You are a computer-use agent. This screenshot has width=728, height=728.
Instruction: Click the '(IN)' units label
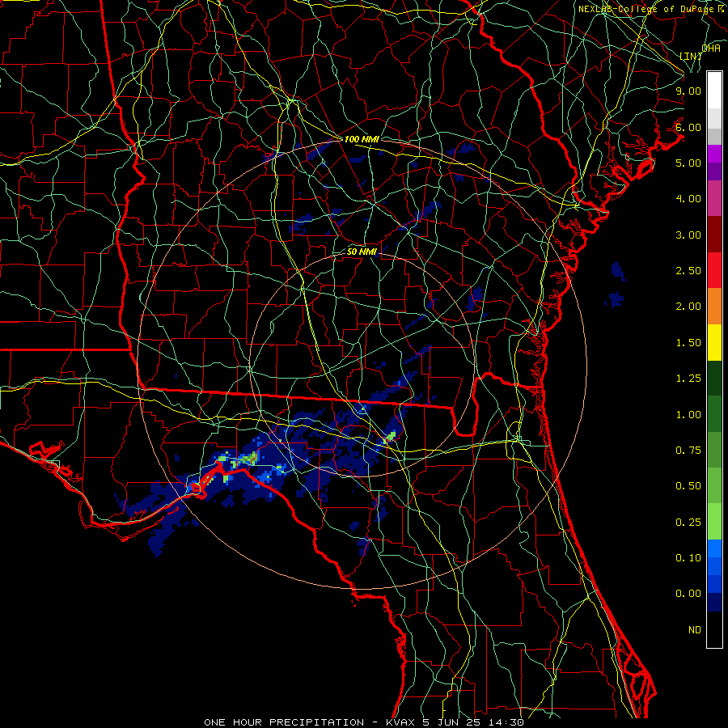[x=691, y=56]
